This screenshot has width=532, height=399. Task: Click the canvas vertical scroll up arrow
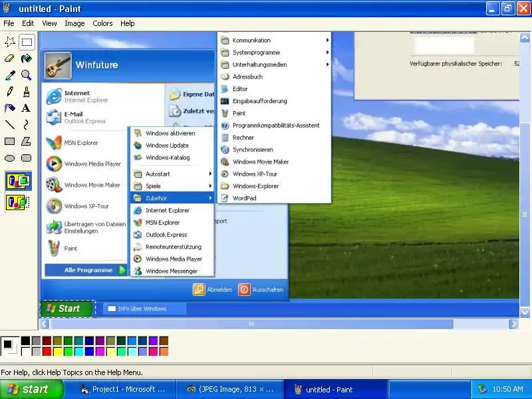coord(525,37)
